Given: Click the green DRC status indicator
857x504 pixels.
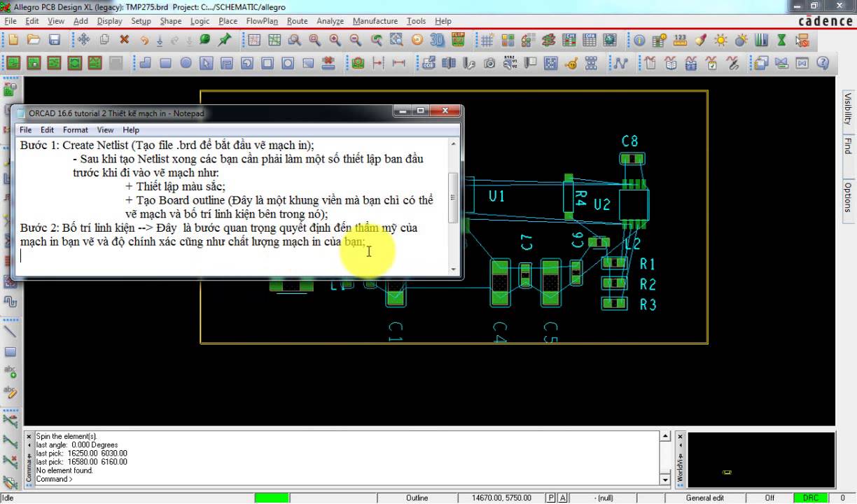Looking at the screenshot, I should point(810,498).
